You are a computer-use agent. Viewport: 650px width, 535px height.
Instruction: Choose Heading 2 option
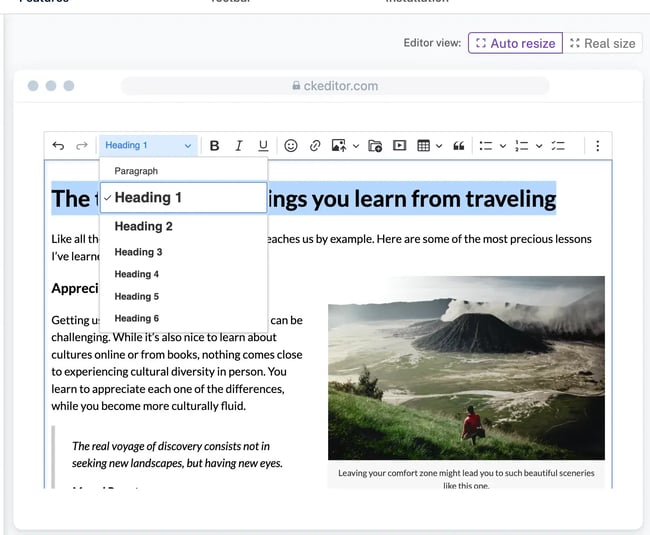184,226
